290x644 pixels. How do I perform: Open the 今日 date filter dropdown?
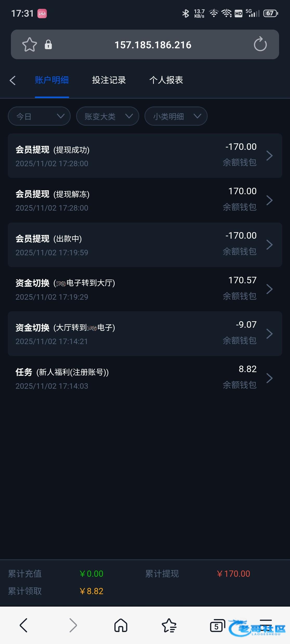point(39,116)
